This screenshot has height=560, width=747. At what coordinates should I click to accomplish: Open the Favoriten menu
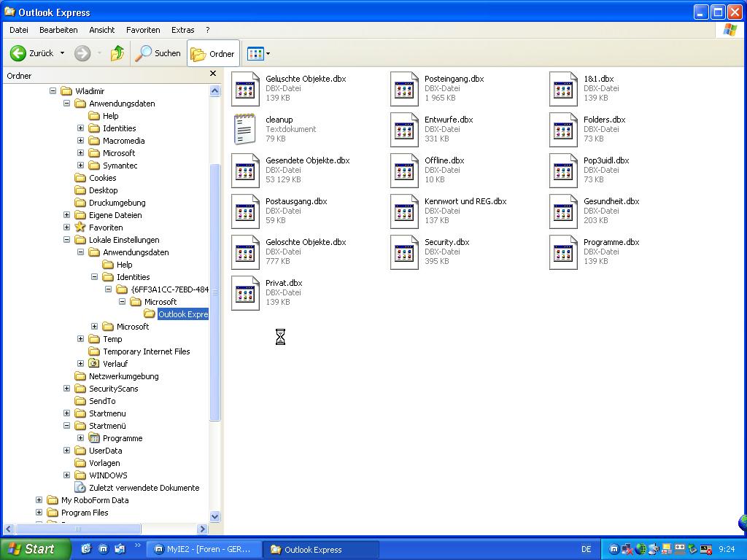point(143,29)
